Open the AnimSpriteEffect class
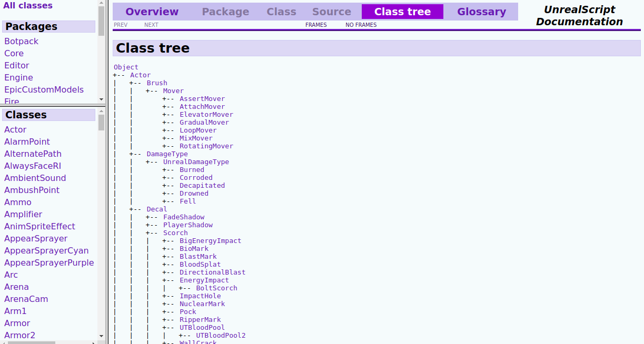The height and width of the screenshot is (344, 644). [39, 226]
